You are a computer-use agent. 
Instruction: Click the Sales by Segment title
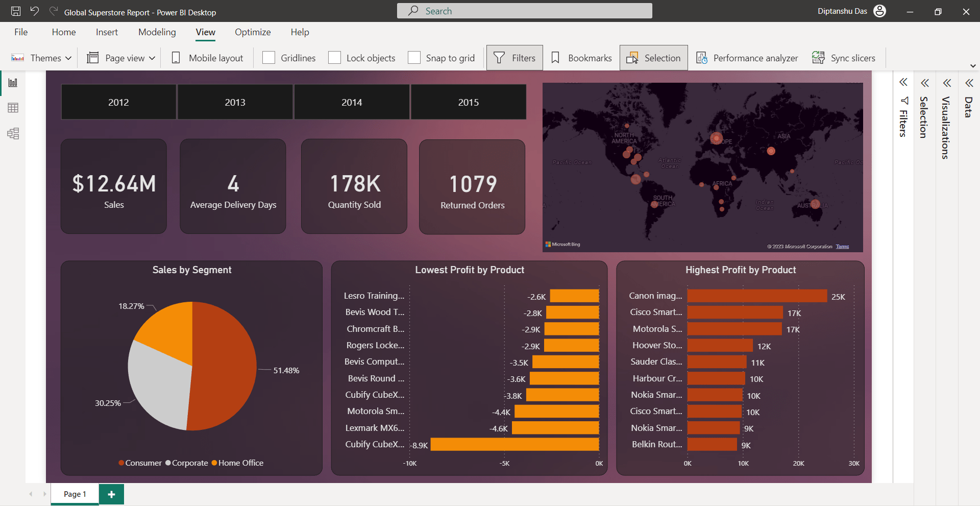(192, 270)
